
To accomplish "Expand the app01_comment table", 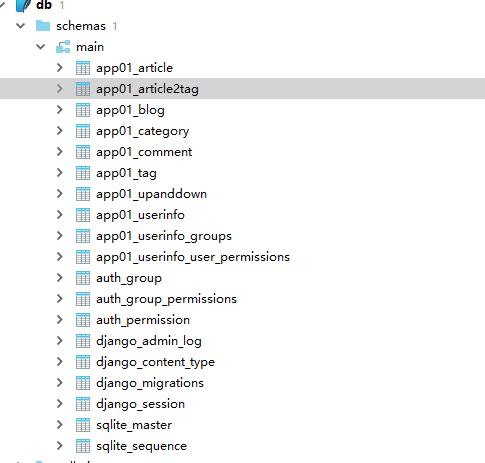I will 60,152.
